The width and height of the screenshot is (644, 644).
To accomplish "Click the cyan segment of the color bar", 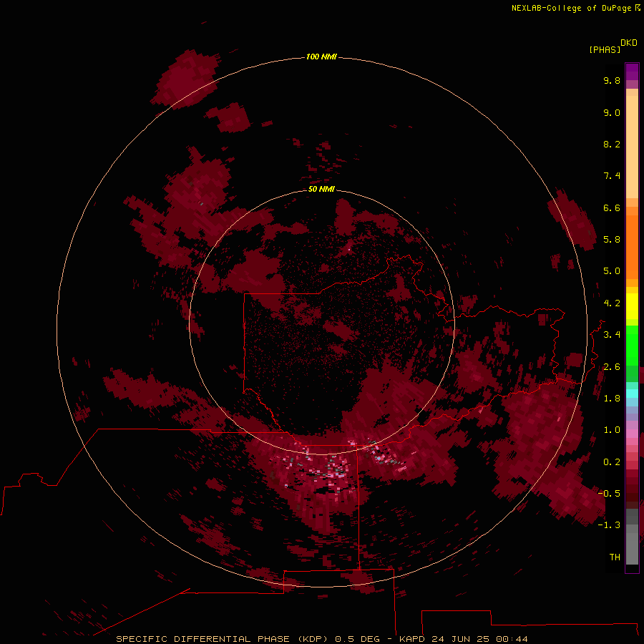I will pos(632,394).
